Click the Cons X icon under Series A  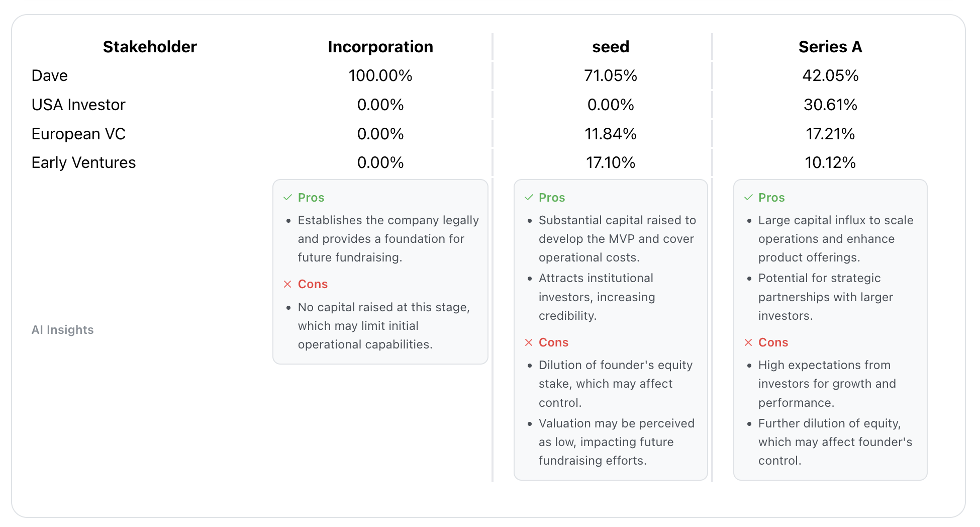(748, 342)
